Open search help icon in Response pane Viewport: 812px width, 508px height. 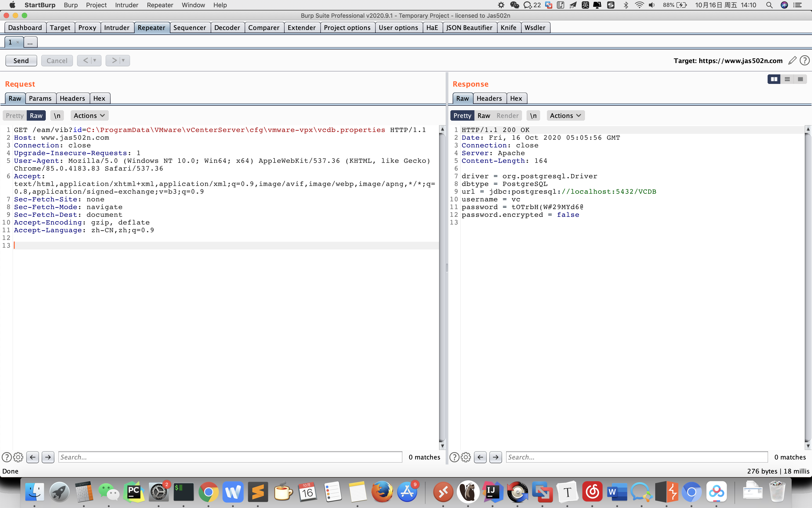click(454, 457)
